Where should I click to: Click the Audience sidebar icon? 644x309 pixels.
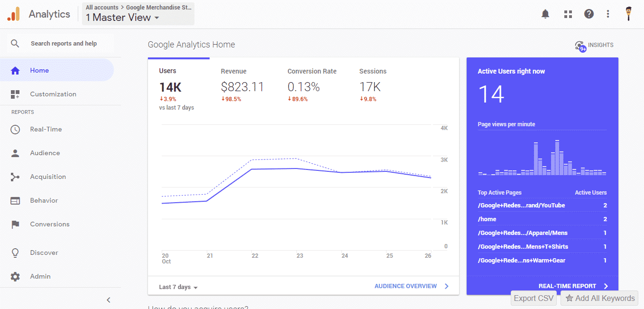point(15,153)
